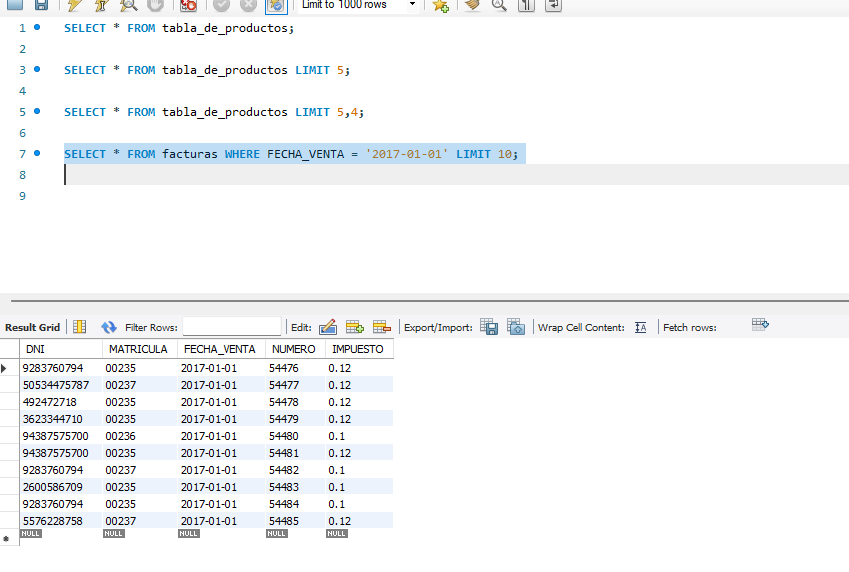Click the Beautify query broom icon
849x572 pixels.
click(x=471, y=5)
